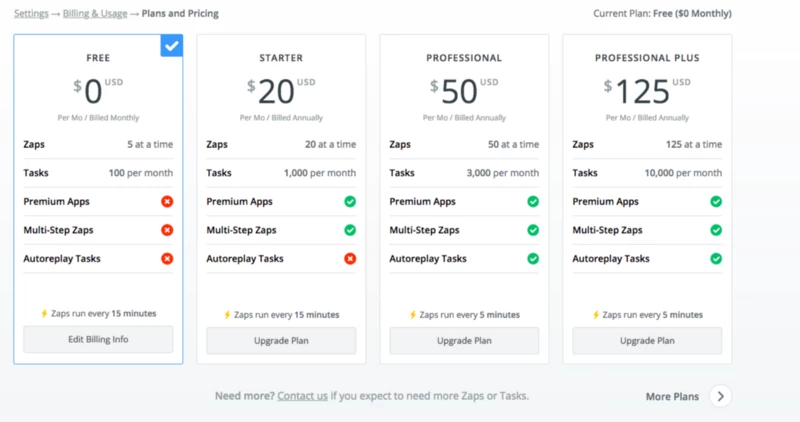Click Upgrade Plan under Professional Plus

pos(647,340)
